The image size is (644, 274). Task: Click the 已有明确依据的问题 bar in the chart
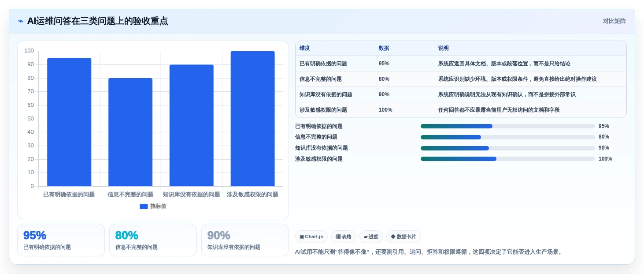(x=69, y=122)
